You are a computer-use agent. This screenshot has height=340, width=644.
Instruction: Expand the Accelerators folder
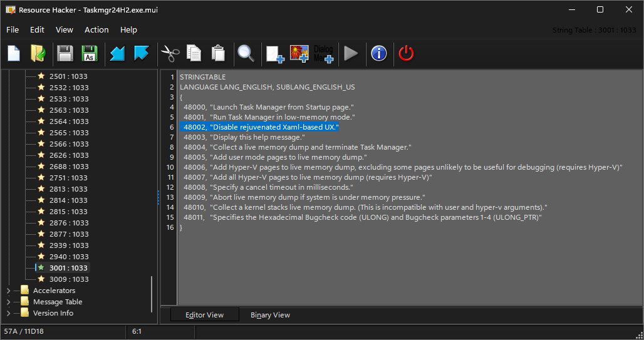[x=8, y=291]
